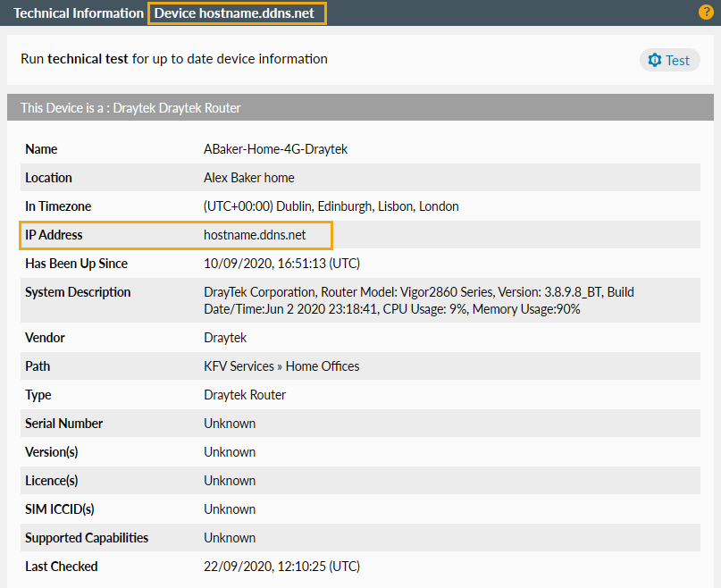Click the Has Been Up Since timestamp
The width and height of the screenshot is (721, 588).
(x=281, y=263)
